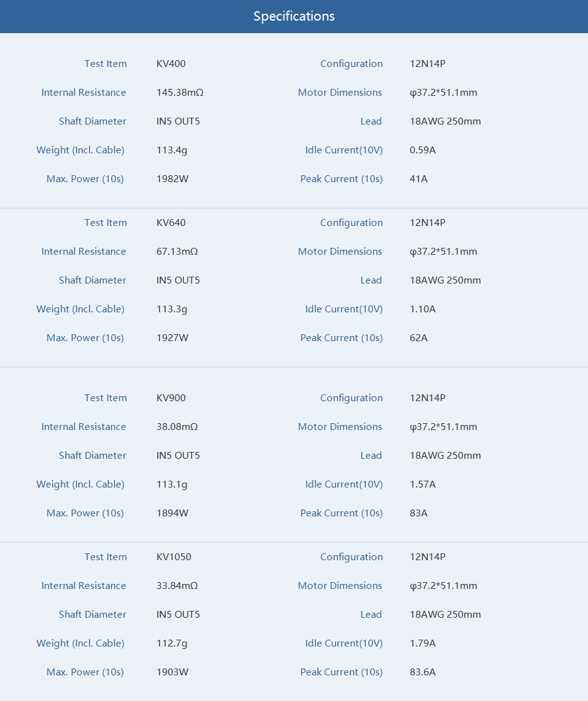Click the 1982W max power value
This screenshot has height=701, width=588.
tap(172, 179)
